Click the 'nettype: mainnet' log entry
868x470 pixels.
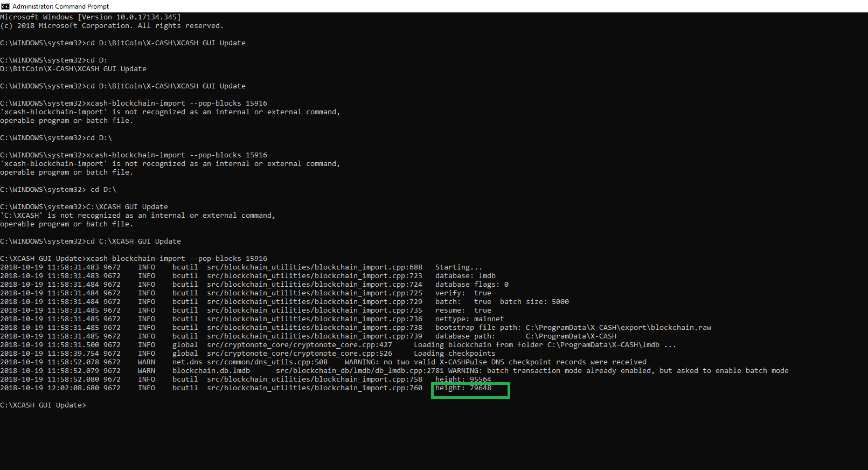tap(470, 319)
